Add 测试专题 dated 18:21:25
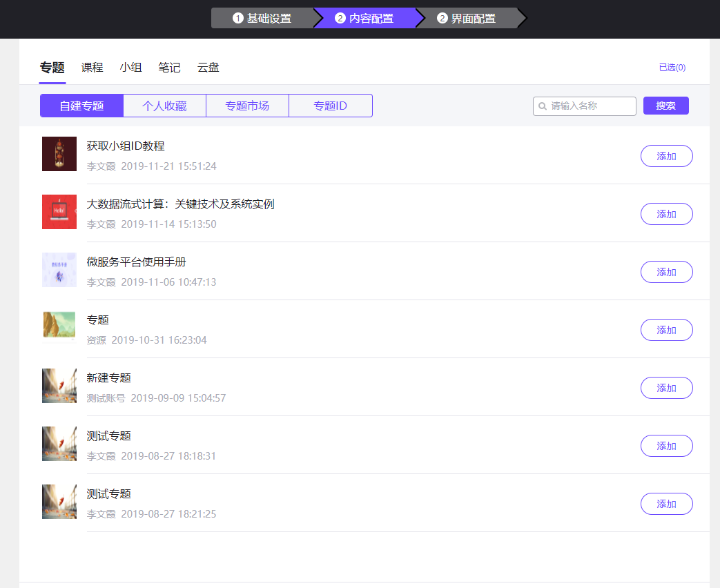 click(666, 504)
